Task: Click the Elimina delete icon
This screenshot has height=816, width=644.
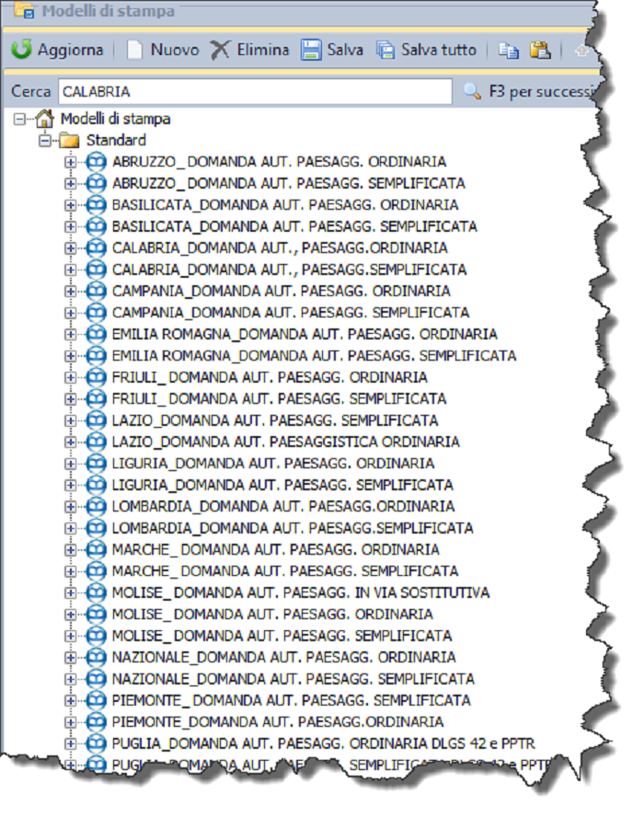Action: pyautogui.click(x=219, y=50)
